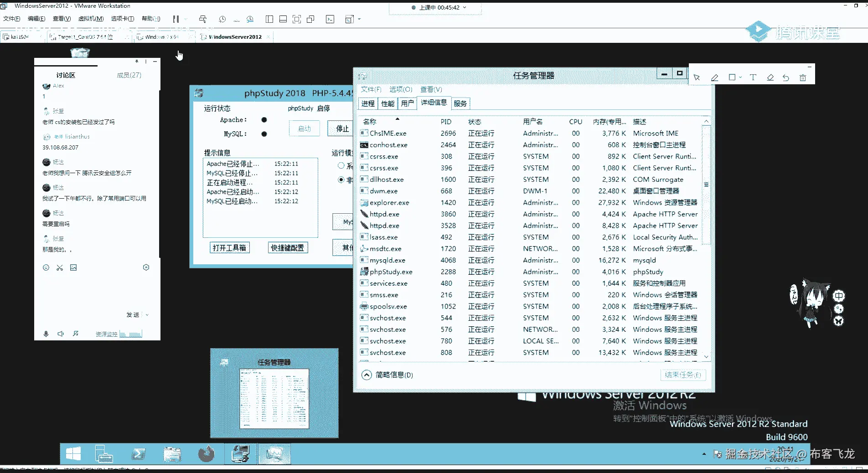Enter VMware full screen mode icon
Viewport: 868px width, 473px height.
(x=297, y=19)
